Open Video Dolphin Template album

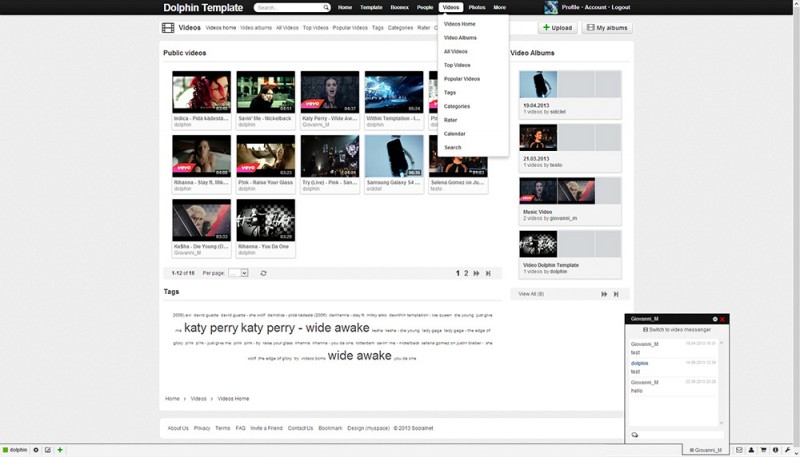570,255
